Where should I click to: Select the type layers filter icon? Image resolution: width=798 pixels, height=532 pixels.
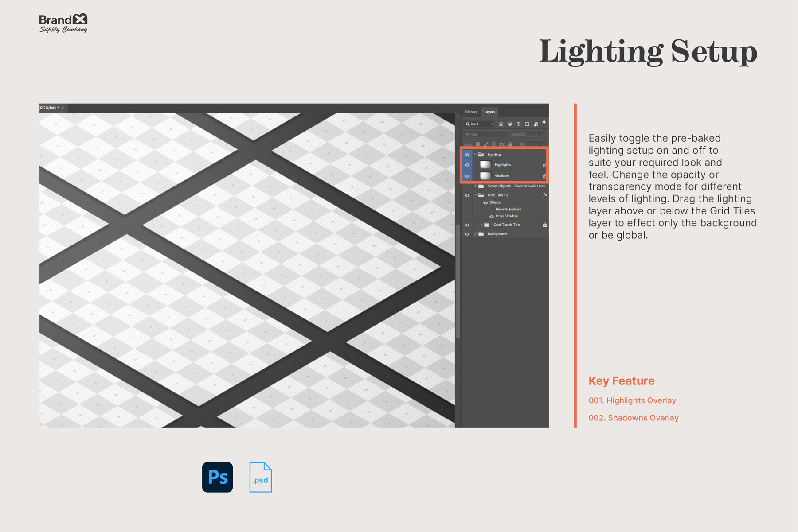pyautogui.click(x=519, y=124)
